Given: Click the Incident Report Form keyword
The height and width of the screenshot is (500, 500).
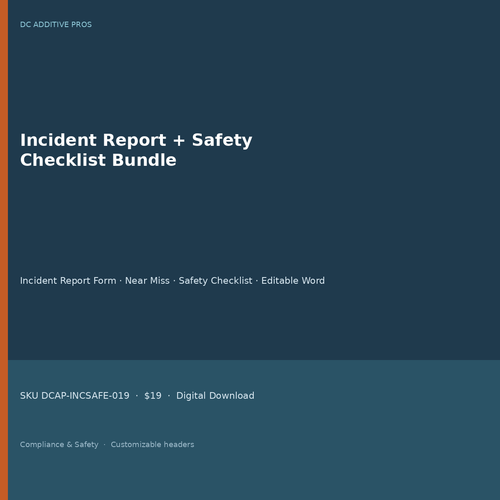Looking at the screenshot, I should (68, 281).
